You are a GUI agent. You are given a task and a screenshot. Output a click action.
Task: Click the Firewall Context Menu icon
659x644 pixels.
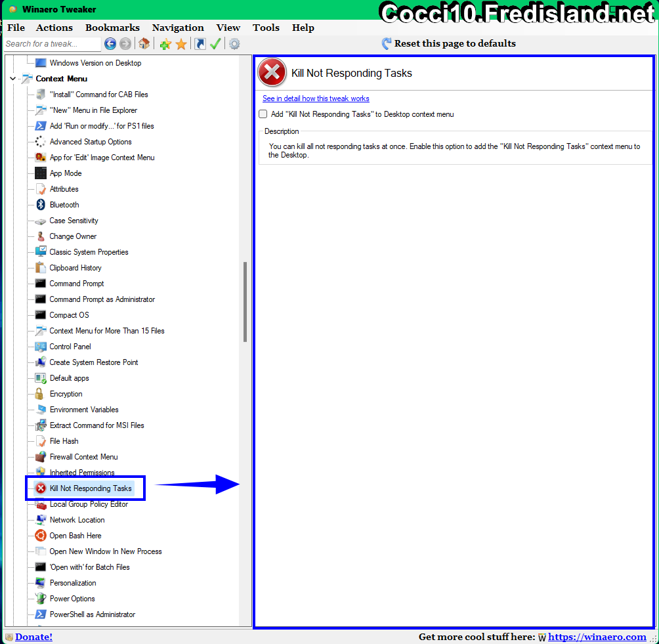[40, 457]
